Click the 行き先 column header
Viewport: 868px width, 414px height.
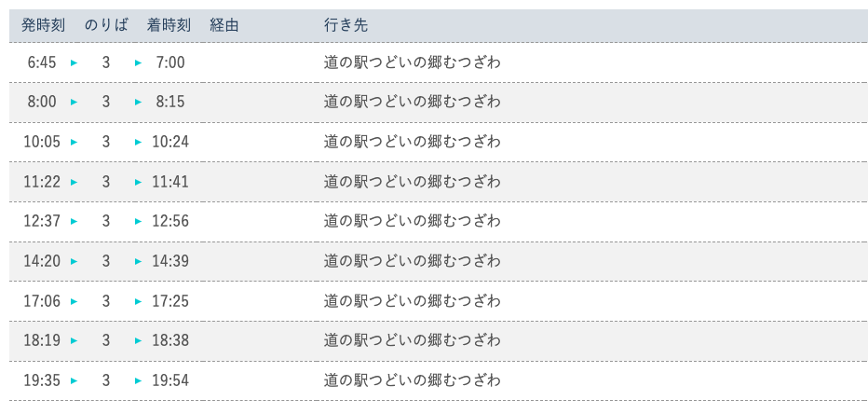(346, 25)
